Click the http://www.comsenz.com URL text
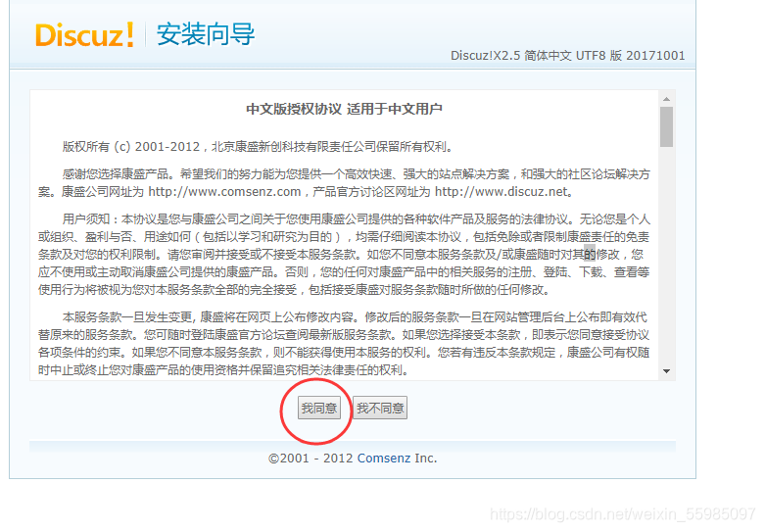This screenshot has height=532, width=765. [224, 192]
